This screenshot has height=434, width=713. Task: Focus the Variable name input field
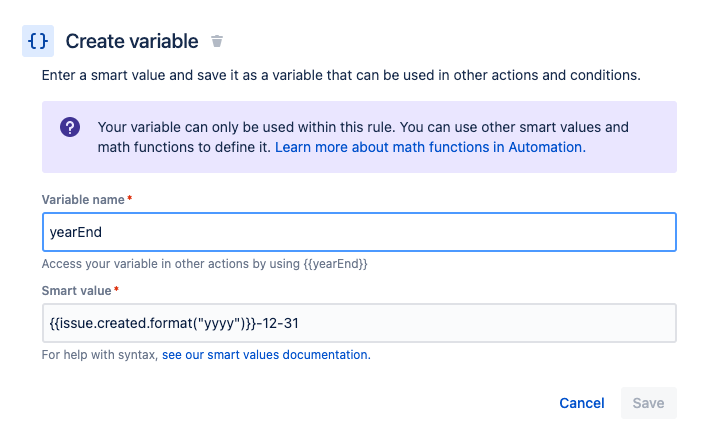[359, 232]
